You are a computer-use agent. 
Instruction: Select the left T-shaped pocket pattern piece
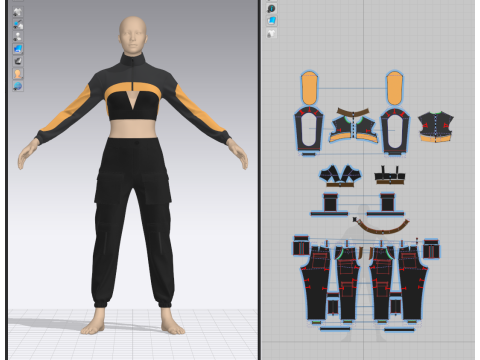pyautogui.click(x=330, y=205)
